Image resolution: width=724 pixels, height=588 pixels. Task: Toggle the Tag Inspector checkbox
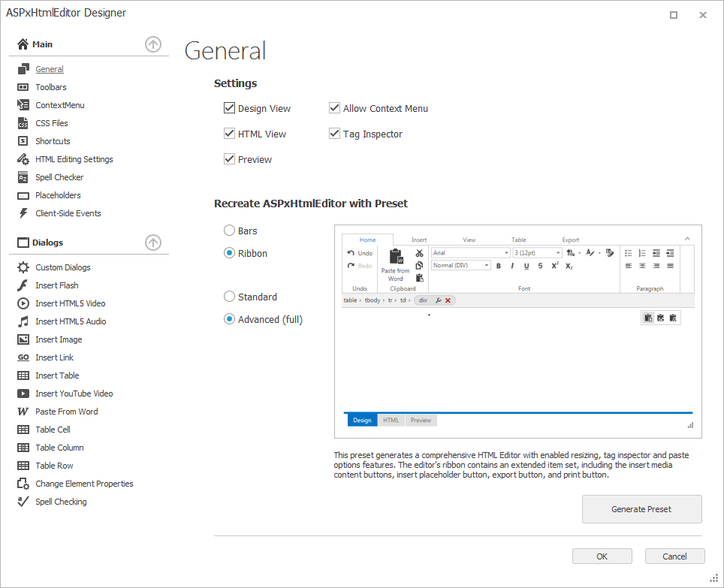coord(334,134)
